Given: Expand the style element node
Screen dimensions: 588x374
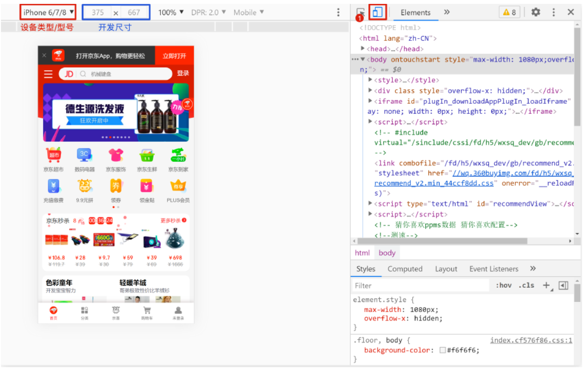Looking at the screenshot, I should (371, 80).
